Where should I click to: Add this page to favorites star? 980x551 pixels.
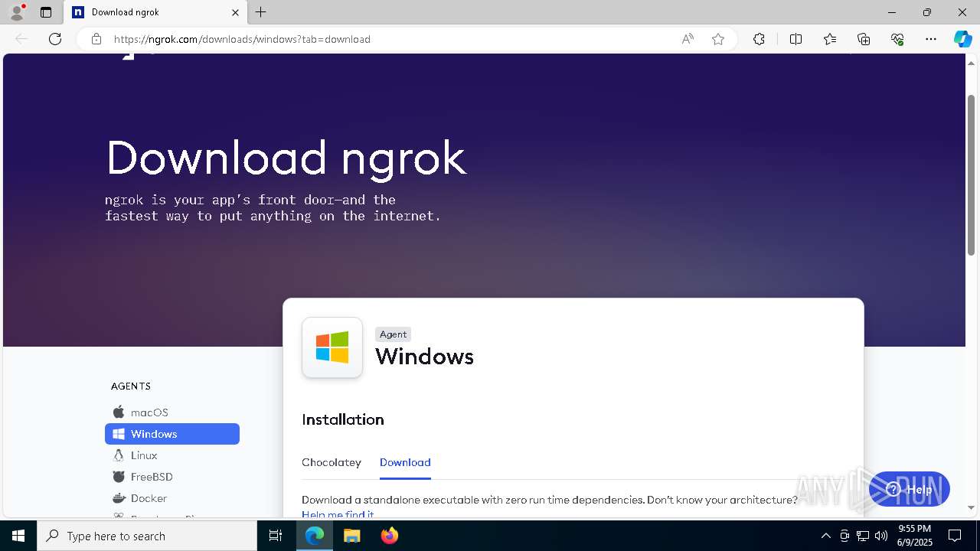pos(718,39)
